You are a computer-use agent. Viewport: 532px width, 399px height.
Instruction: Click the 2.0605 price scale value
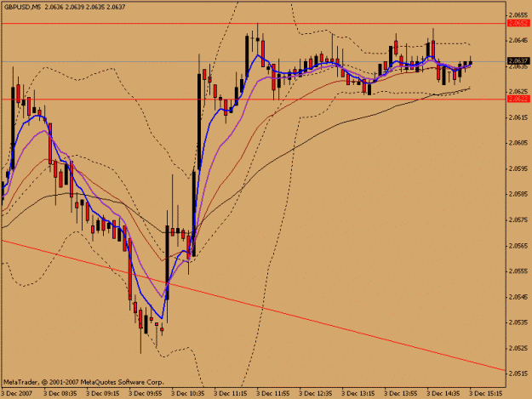coord(518,143)
